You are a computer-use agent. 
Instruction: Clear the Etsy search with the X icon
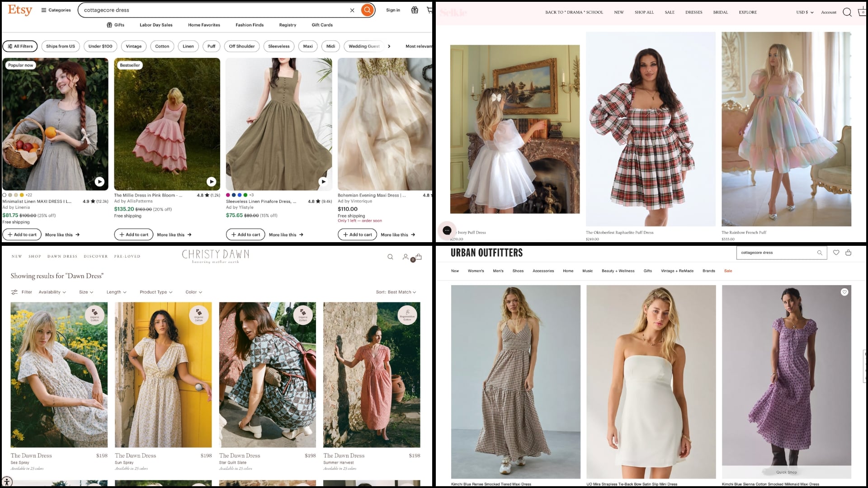coord(352,10)
